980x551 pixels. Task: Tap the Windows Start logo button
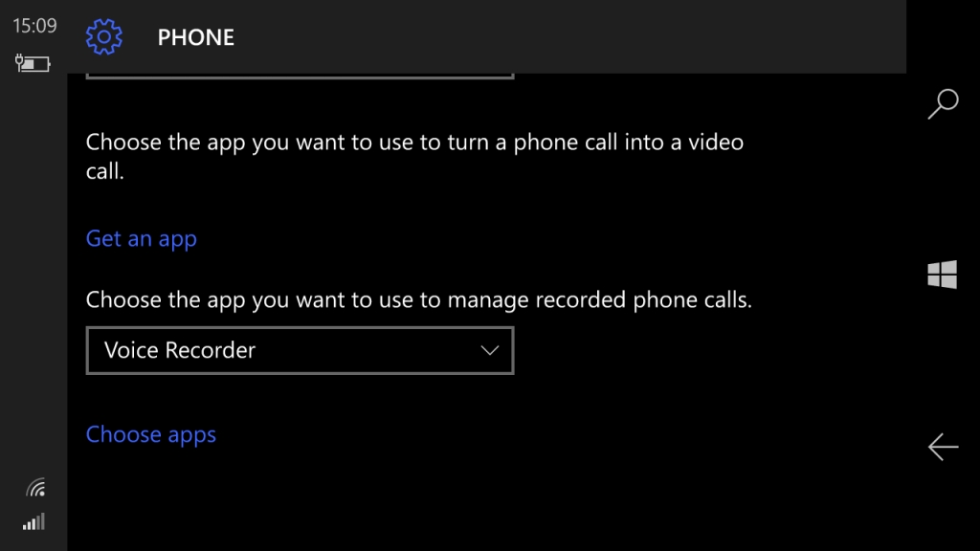[x=943, y=275]
